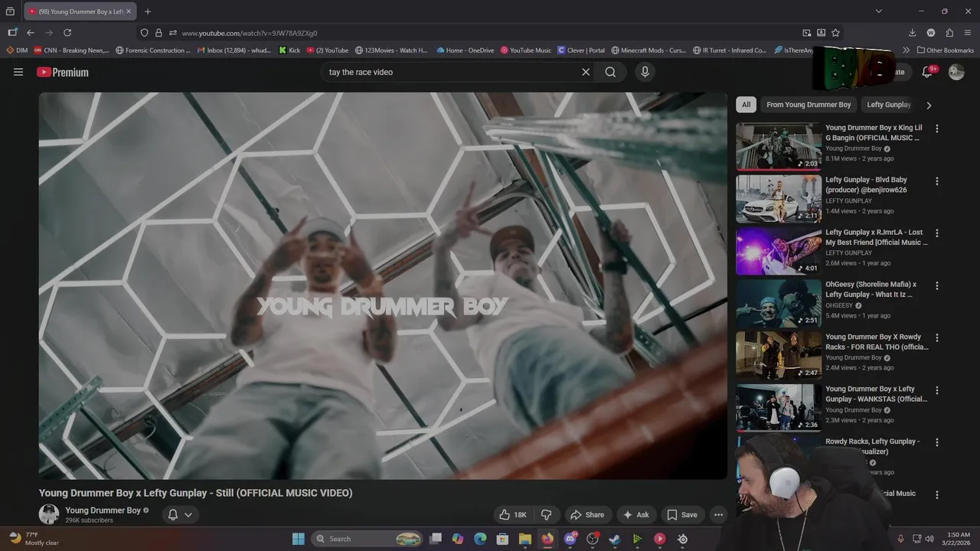
Task: List all tabs with the tab bar chevron
Action: point(879,11)
